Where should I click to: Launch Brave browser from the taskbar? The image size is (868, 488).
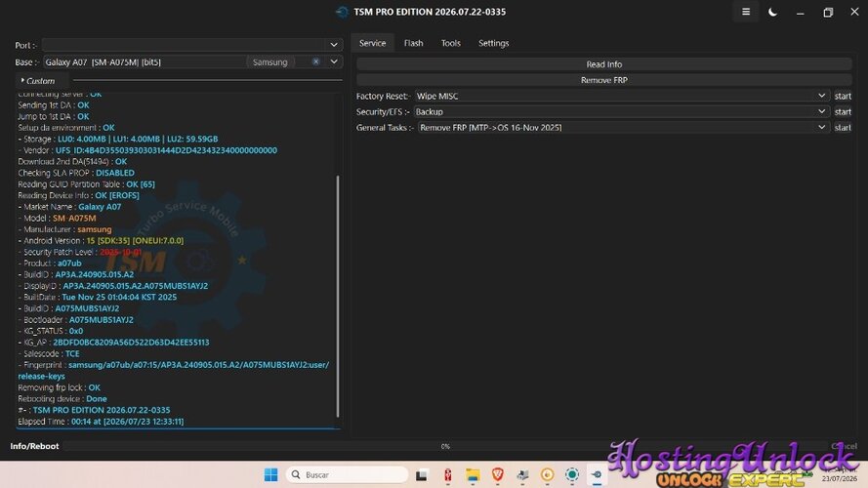tap(497, 474)
